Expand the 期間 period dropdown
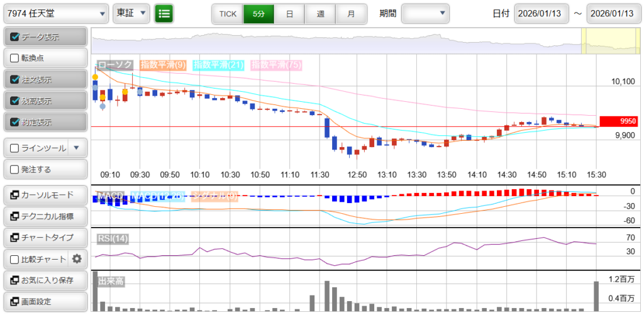The image size is (644, 315). click(426, 13)
